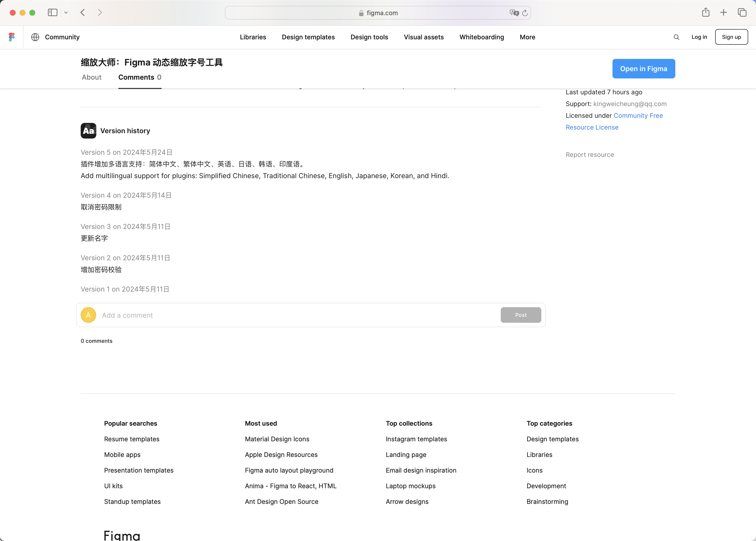Go back with the browser back arrow
This screenshot has height=541, width=756.
[83, 13]
